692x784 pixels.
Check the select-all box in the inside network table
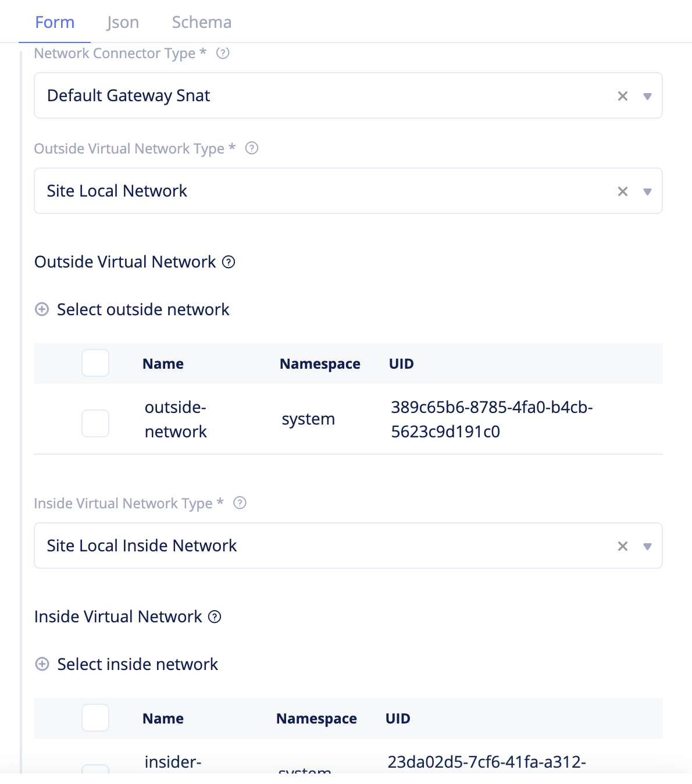(x=95, y=718)
